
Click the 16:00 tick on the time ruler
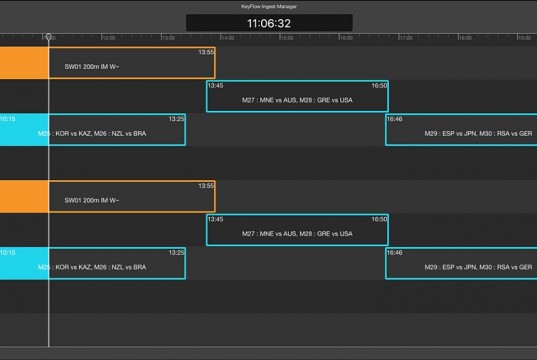[x=346, y=38]
